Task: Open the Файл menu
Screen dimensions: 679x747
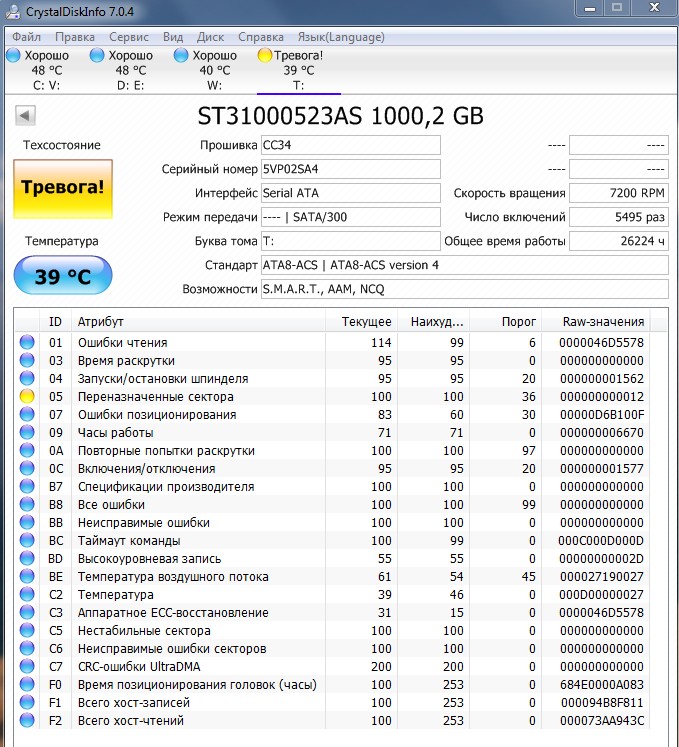Action: (x=26, y=37)
